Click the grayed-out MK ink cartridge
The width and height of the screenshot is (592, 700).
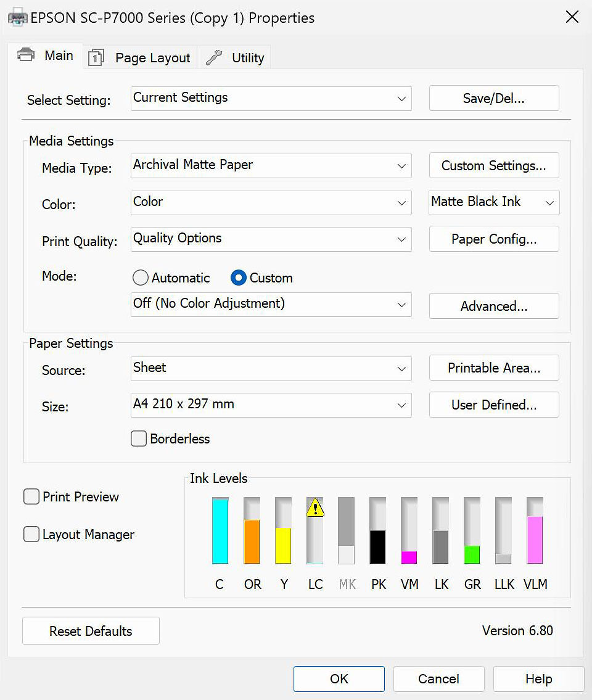coord(347,532)
